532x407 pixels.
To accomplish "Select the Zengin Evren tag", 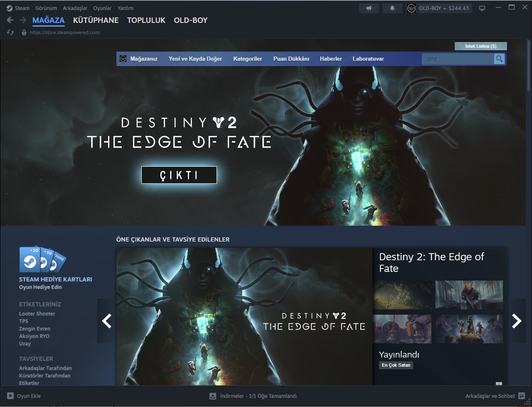I will [34, 329].
